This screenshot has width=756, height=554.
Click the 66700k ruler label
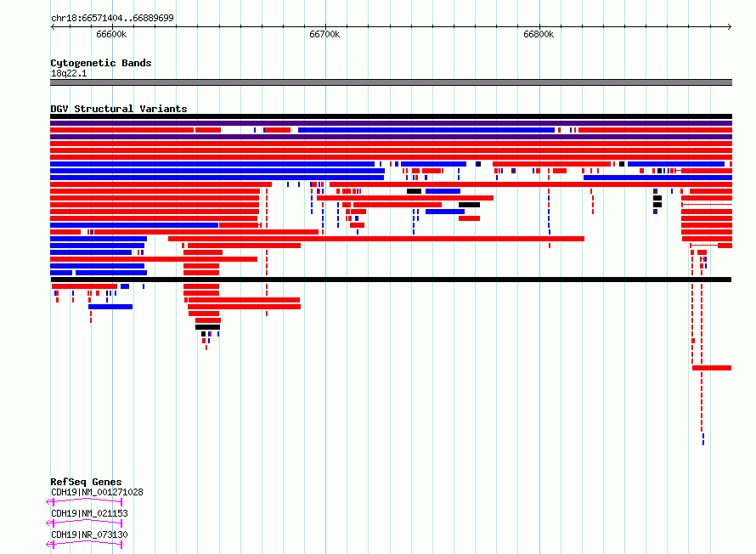[x=324, y=34]
